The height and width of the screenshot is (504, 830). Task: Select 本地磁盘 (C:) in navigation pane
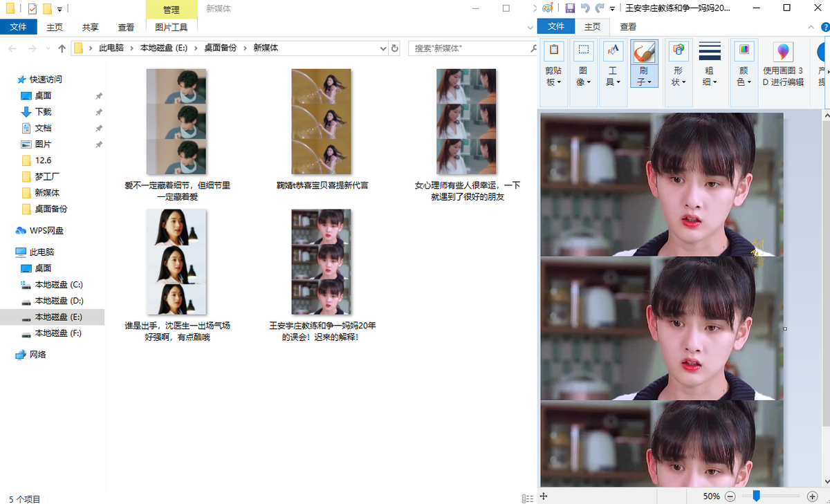(59, 284)
